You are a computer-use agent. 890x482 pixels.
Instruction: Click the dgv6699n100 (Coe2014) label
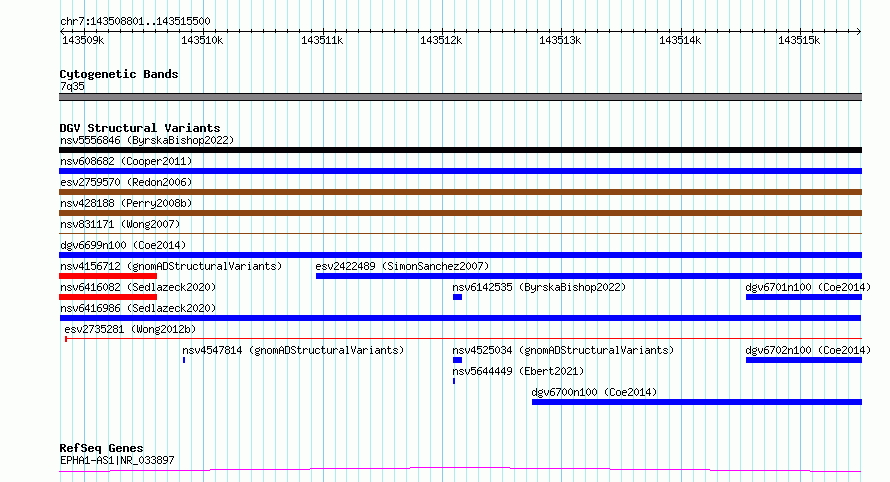tap(123, 245)
